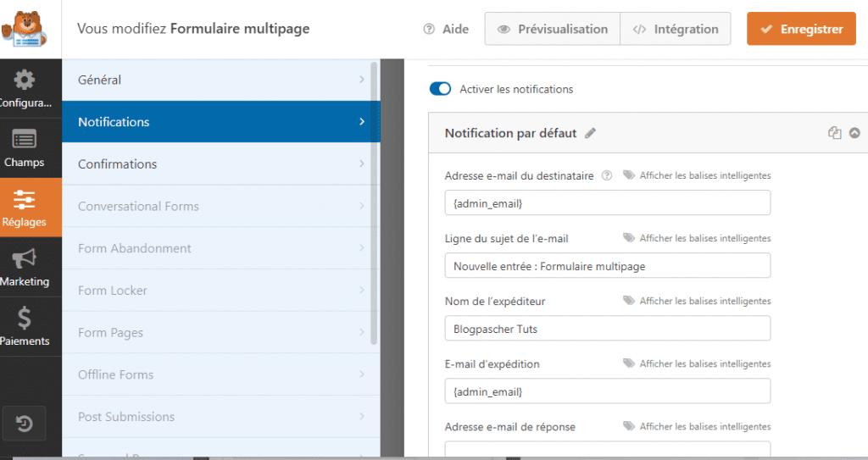Expand Offline Forms chevron
868x460 pixels.
(361, 374)
